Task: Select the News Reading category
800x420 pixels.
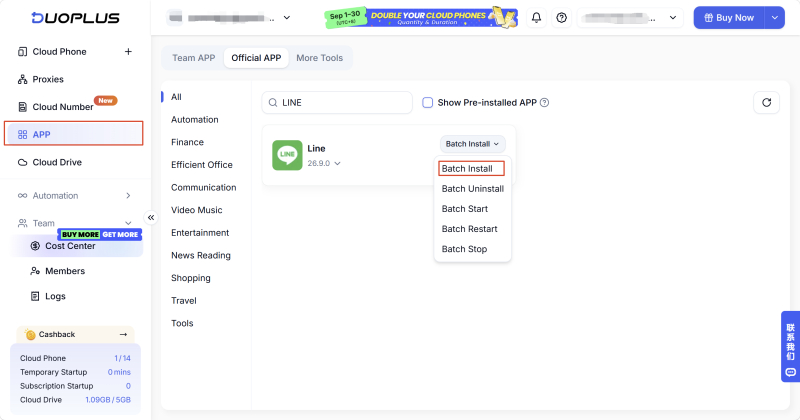Action: click(x=201, y=255)
